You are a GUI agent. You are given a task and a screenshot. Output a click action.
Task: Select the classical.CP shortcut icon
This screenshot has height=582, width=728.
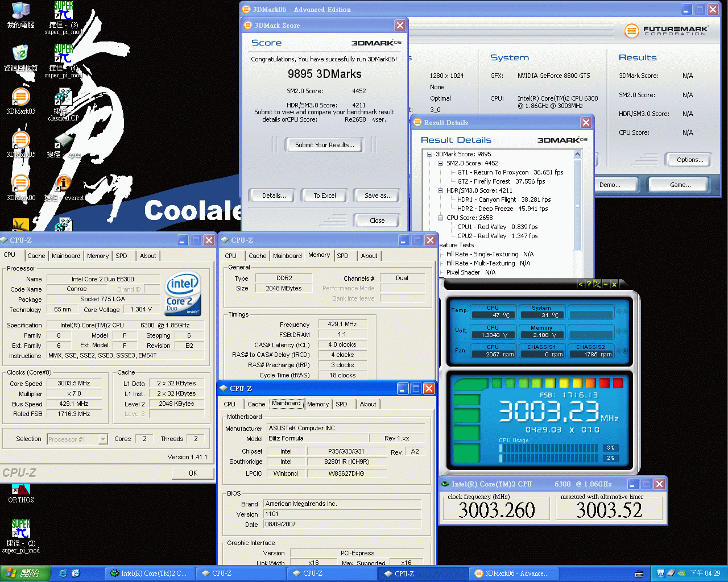point(63,98)
